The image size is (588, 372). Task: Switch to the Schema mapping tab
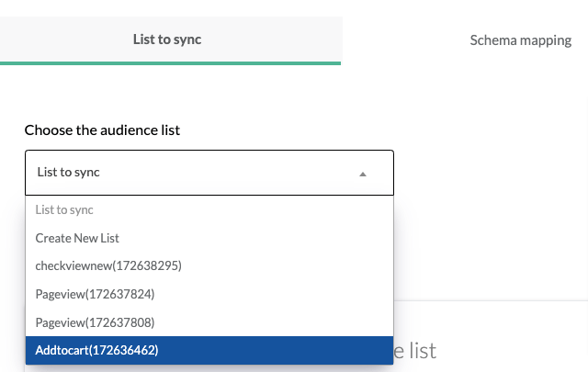(x=521, y=40)
